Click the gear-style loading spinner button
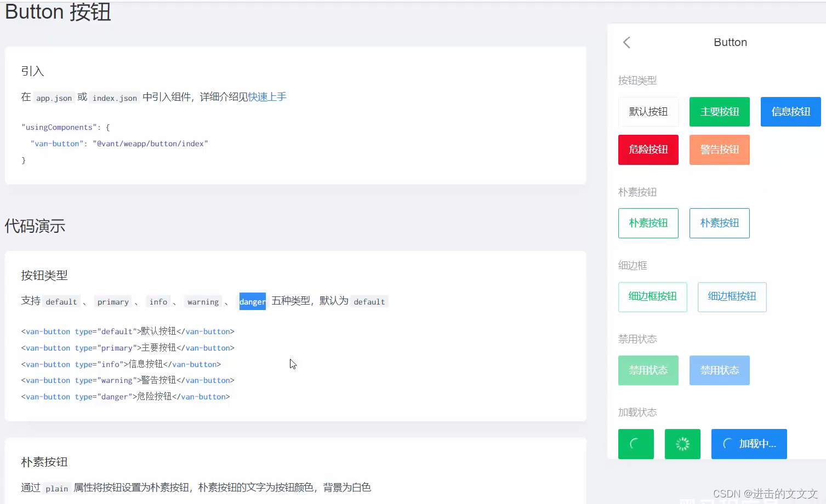The height and width of the screenshot is (504, 826). pyautogui.click(x=682, y=444)
